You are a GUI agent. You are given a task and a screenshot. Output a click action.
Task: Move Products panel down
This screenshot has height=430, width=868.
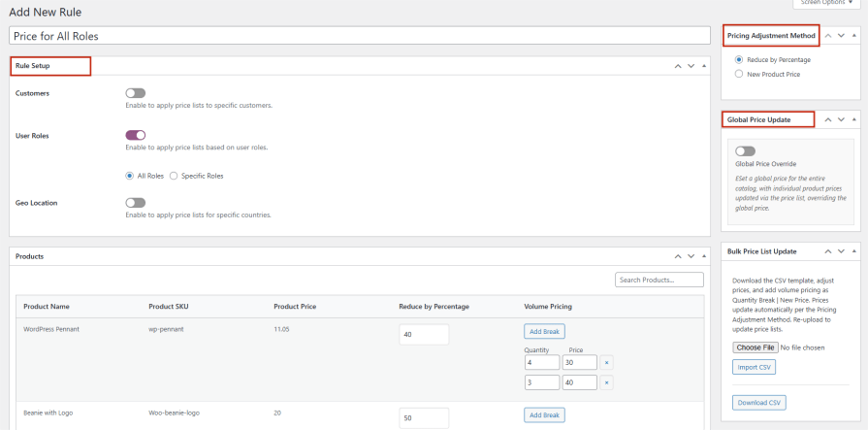[x=691, y=256]
